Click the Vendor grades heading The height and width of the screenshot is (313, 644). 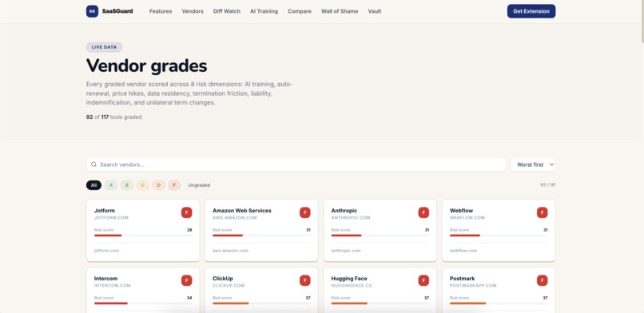[x=147, y=65]
